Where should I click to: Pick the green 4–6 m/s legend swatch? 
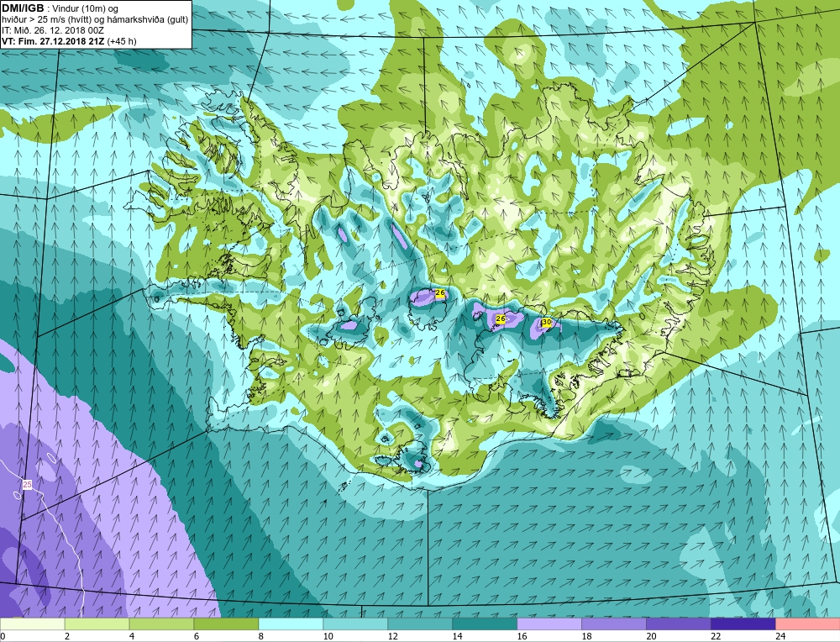point(162,624)
